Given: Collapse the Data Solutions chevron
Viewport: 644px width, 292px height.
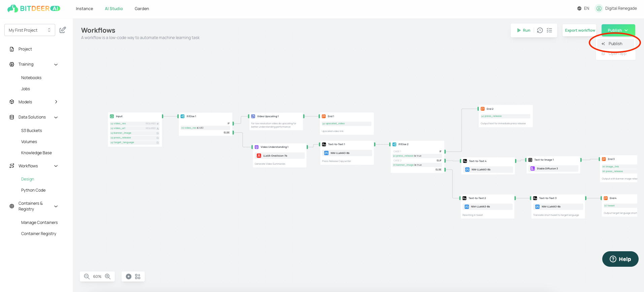Looking at the screenshot, I should pos(56,117).
